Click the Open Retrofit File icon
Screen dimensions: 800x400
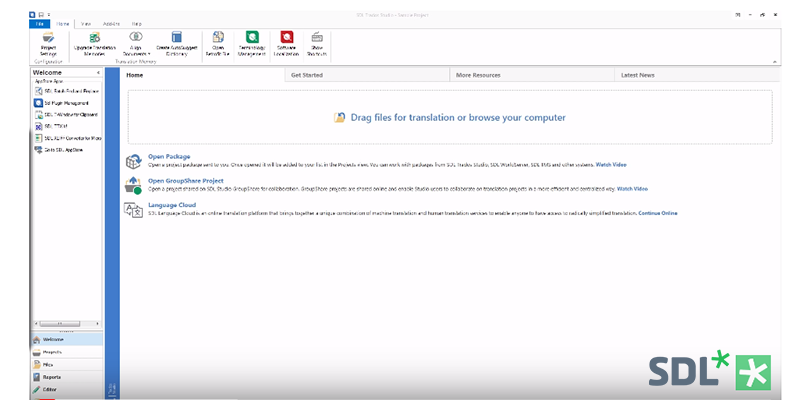pos(218,40)
